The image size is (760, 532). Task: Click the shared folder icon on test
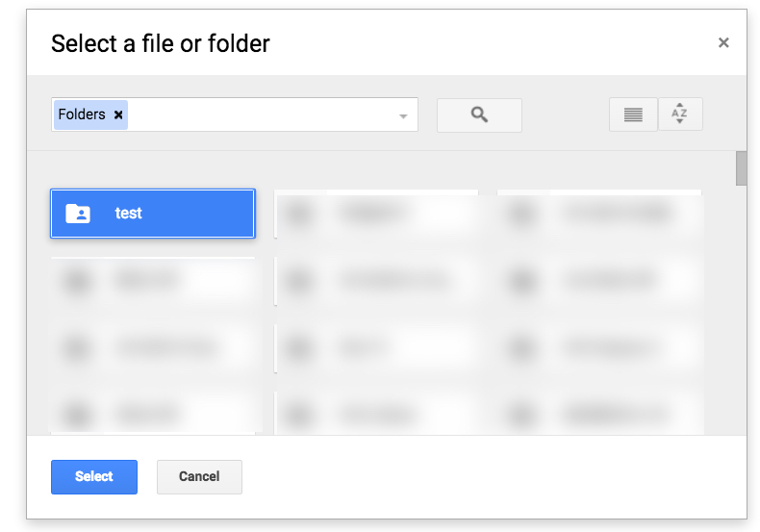click(x=78, y=214)
